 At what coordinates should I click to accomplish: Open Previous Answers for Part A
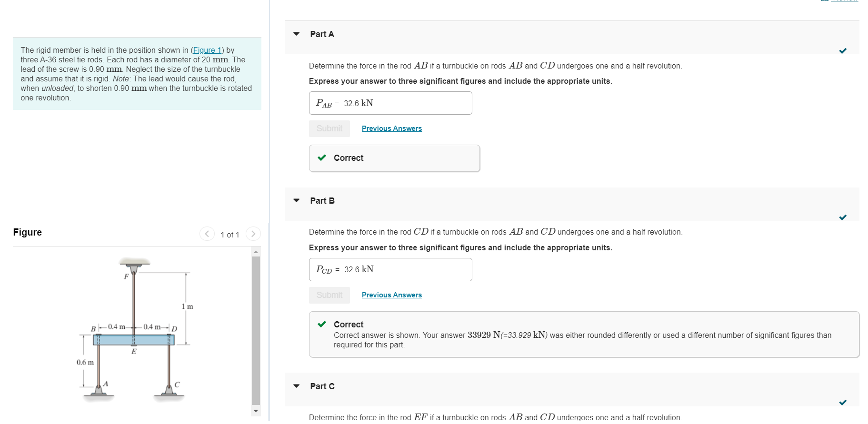(391, 128)
